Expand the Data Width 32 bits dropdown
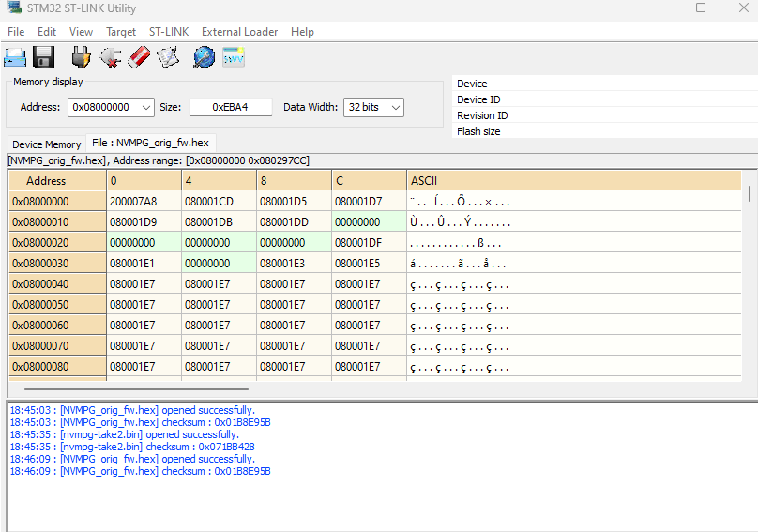Image resolution: width=758 pixels, height=532 pixels. [396, 107]
